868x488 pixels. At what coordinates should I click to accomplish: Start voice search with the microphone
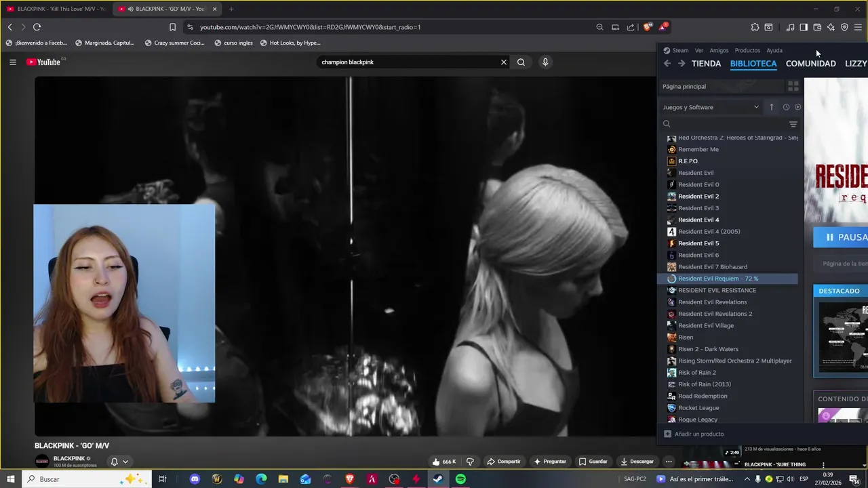click(545, 62)
